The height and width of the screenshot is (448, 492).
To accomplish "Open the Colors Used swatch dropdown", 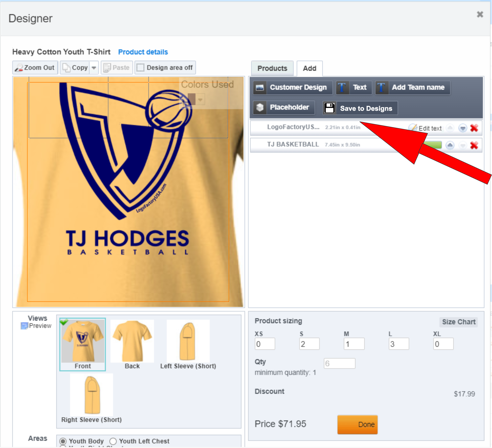I will pos(200,100).
